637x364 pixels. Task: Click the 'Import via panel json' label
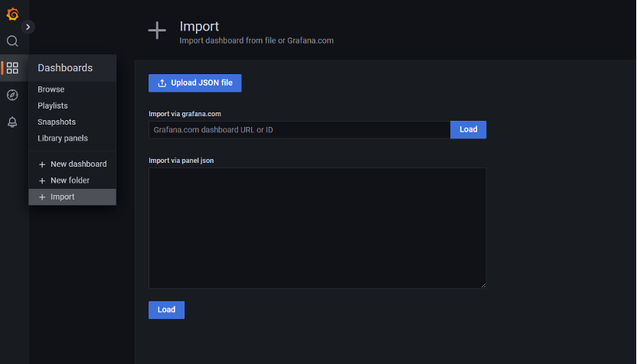click(181, 161)
